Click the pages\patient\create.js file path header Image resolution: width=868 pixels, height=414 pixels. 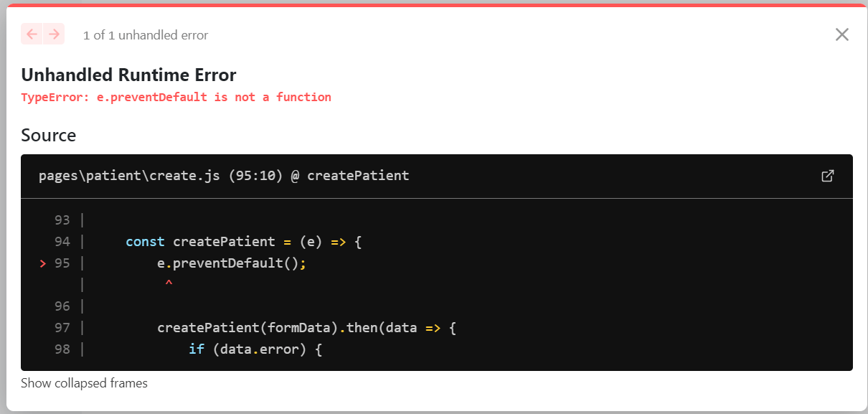(130, 176)
